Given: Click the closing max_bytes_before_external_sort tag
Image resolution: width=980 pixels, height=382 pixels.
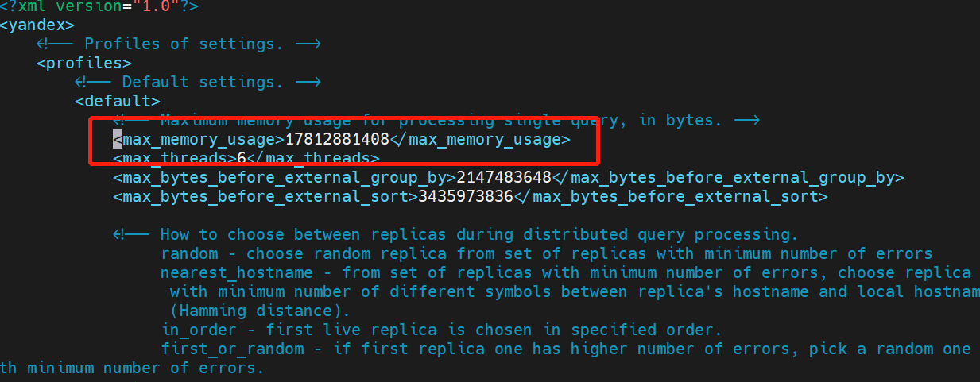Looking at the screenshot, I should (x=671, y=197).
